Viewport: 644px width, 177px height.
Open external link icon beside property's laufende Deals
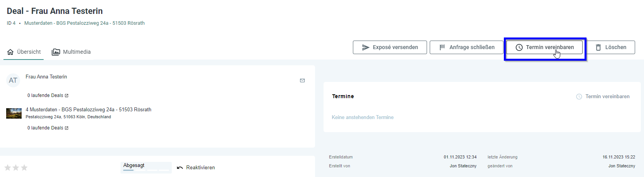point(66,128)
